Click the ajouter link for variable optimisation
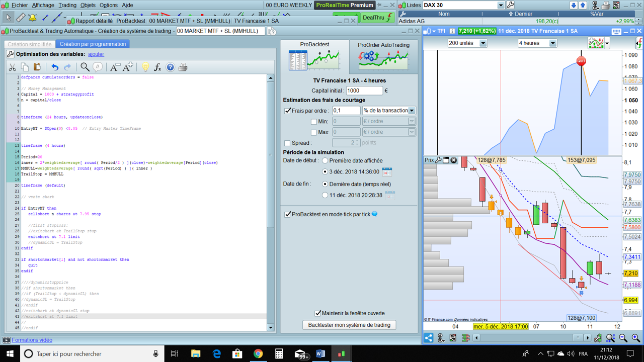The width and height of the screenshot is (644, 362). click(x=96, y=54)
